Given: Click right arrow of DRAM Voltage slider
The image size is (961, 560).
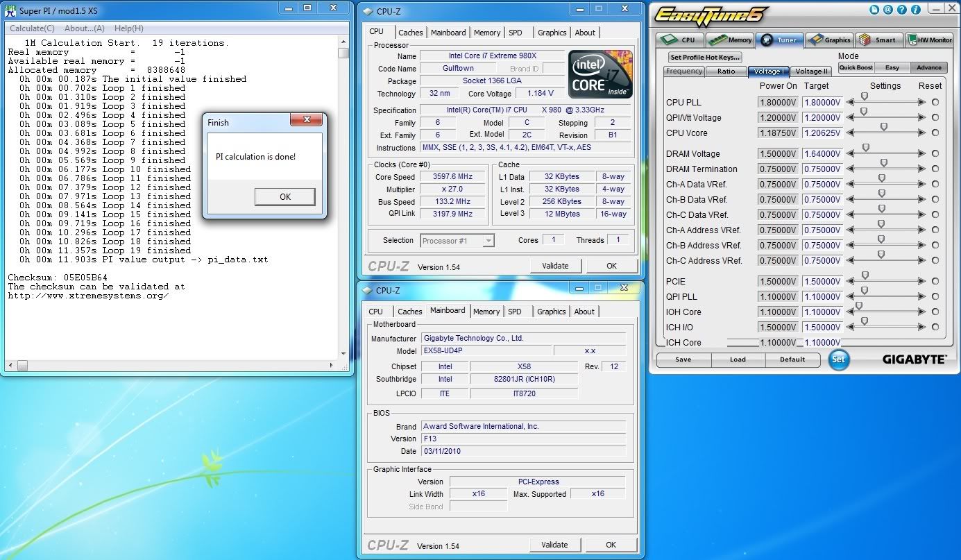Looking at the screenshot, I should click(x=921, y=153).
